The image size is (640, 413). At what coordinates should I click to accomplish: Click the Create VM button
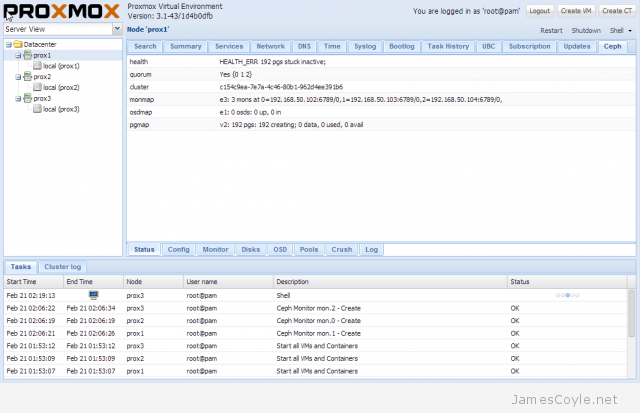576,11
